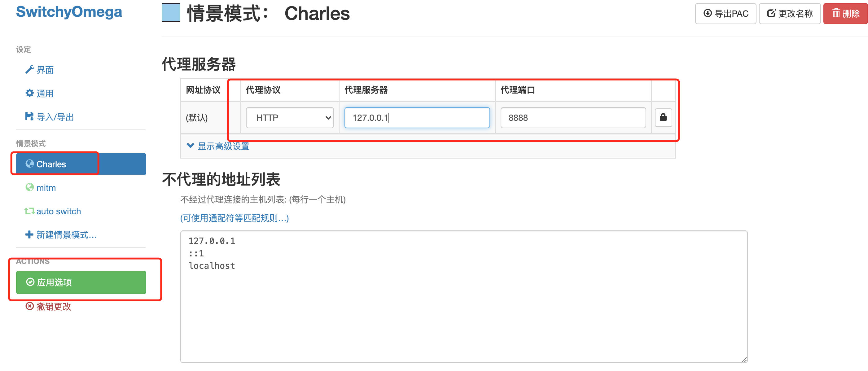Open the HTTP proxy protocol dropdown
Image resolution: width=868 pixels, height=371 pixels.
point(289,118)
